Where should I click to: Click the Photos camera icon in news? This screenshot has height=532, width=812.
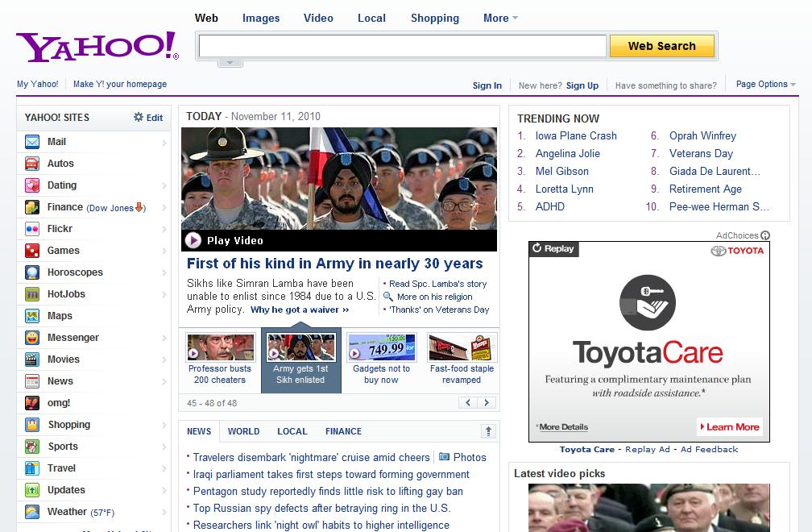point(444,457)
